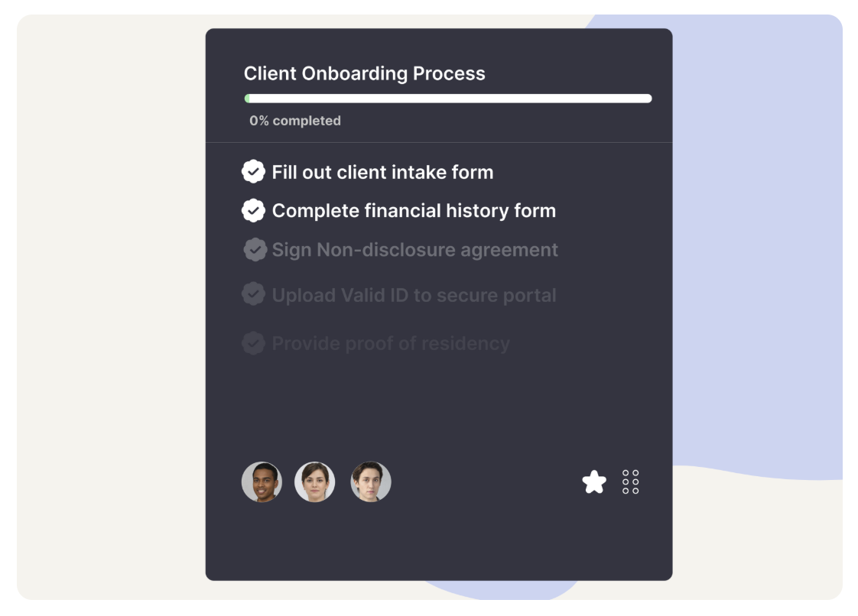858x616 pixels.
Task: Check the Provide proof of residency badge
Action: (x=253, y=343)
